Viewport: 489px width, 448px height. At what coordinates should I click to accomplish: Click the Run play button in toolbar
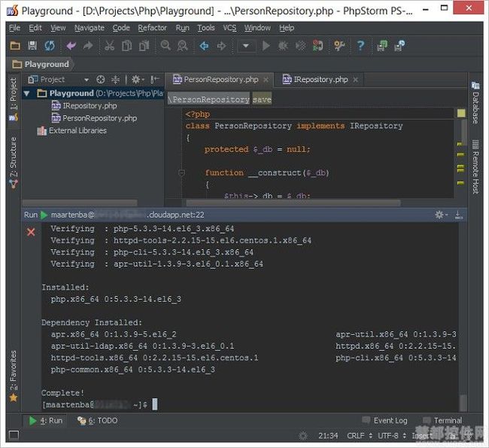[266, 46]
